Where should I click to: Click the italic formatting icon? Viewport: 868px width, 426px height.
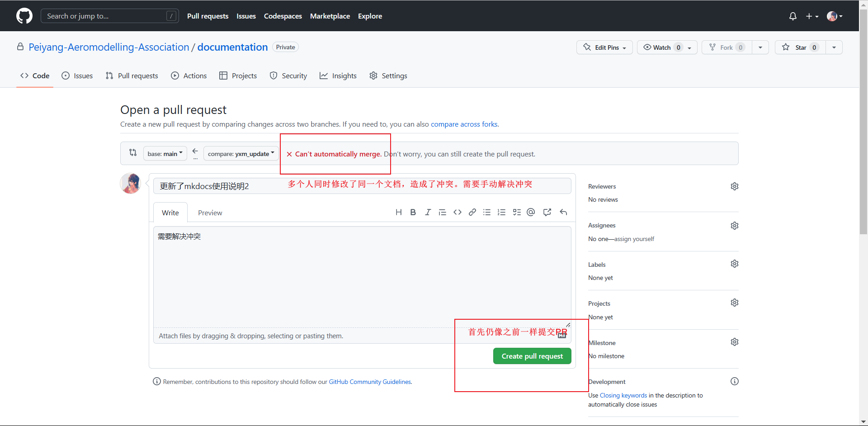(x=428, y=212)
